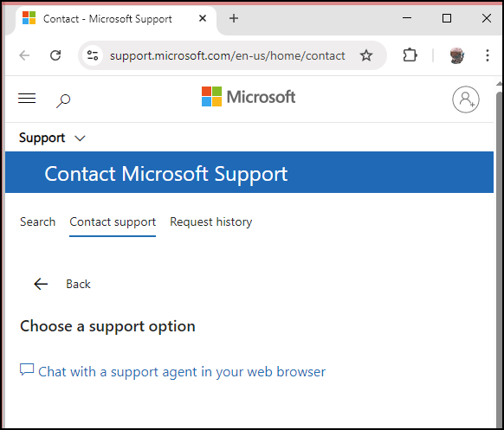View site information icon in address bar

pyautogui.click(x=93, y=55)
